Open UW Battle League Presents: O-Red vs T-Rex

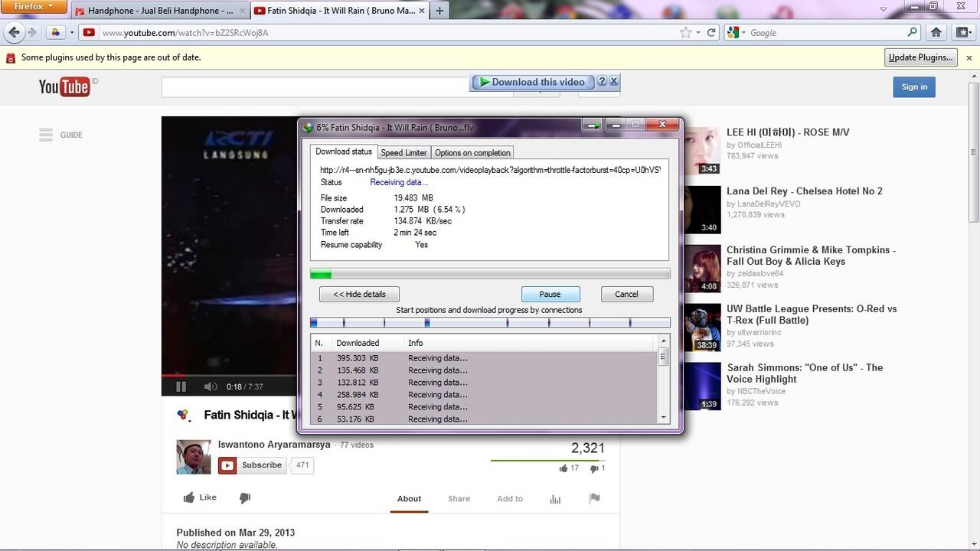(812, 315)
